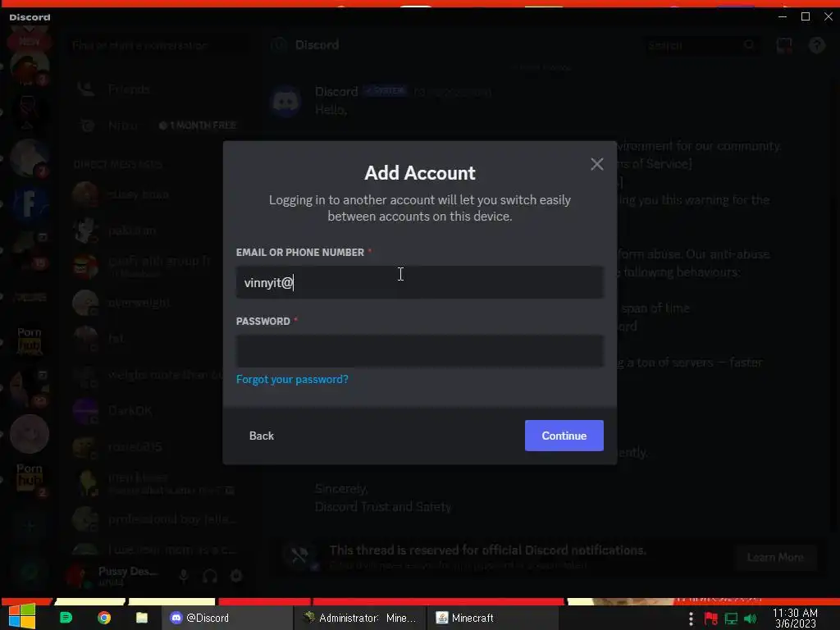Open the Forgot your password link
This screenshot has height=630, width=840.
coord(292,379)
